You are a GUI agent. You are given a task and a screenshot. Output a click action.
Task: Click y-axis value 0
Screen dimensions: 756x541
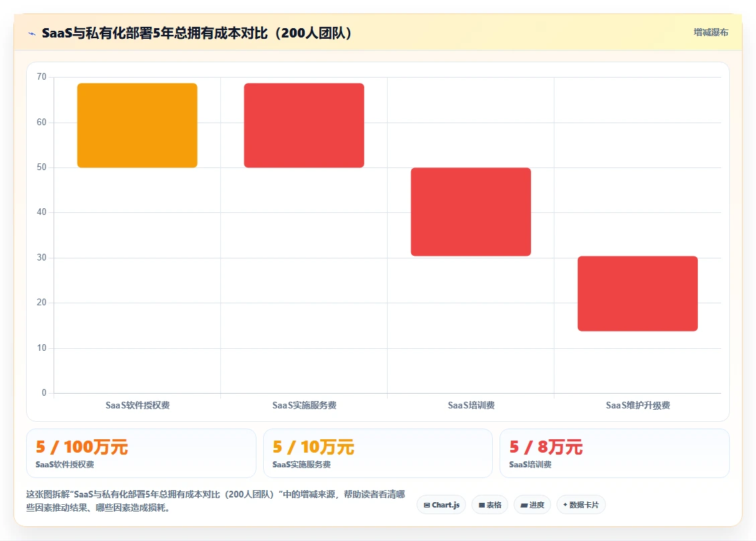tap(44, 393)
